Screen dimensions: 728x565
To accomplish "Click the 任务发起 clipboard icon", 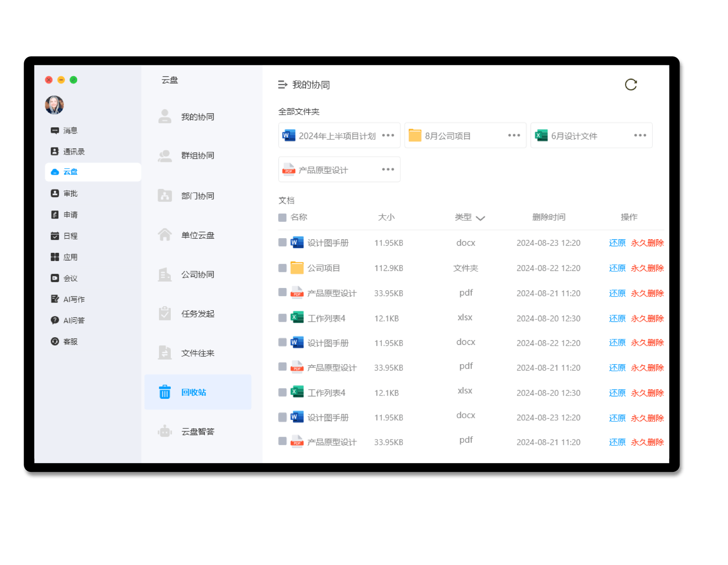I will [x=165, y=314].
